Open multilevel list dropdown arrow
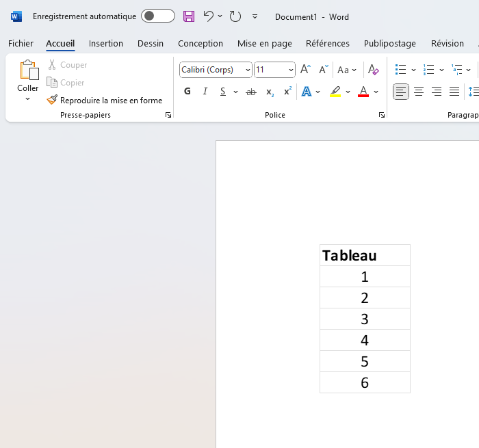The width and height of the screenshot is (479, 448). click(468, 70)
